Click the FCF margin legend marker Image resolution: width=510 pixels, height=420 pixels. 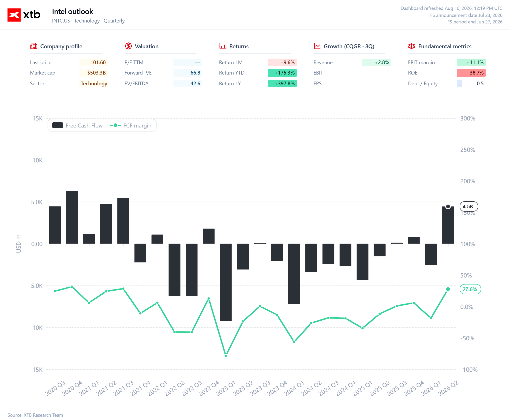pyautogui.click(x=115, y=125)
